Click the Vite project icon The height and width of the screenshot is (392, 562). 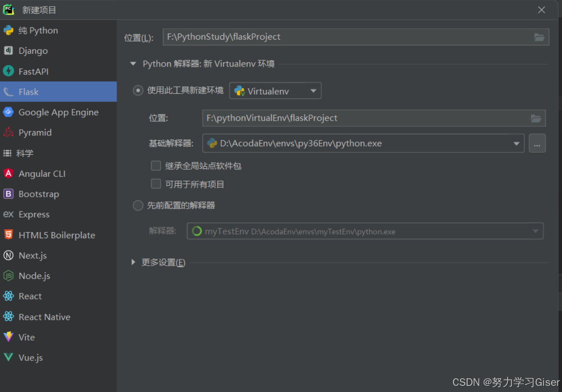tap(8, 337)
